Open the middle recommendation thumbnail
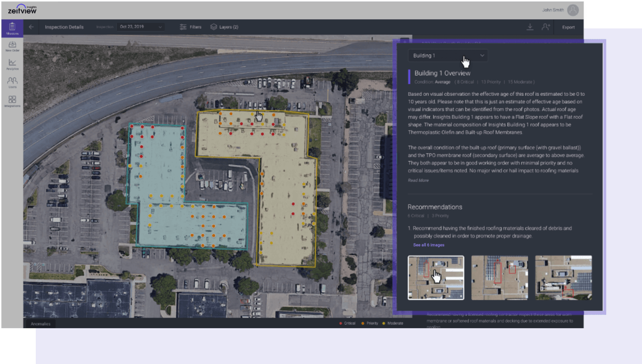Image resolution: width=642 pixels, height=364 pixels. click(499, 277)
